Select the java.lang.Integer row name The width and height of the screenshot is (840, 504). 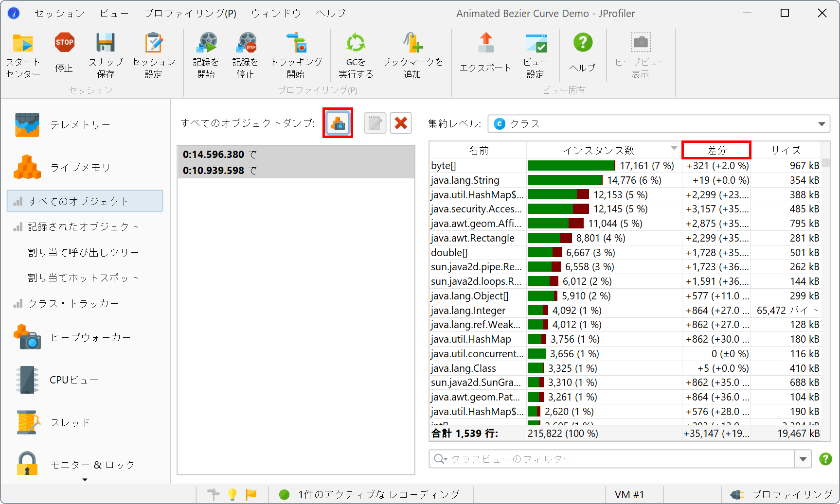(x=468, y=310)
